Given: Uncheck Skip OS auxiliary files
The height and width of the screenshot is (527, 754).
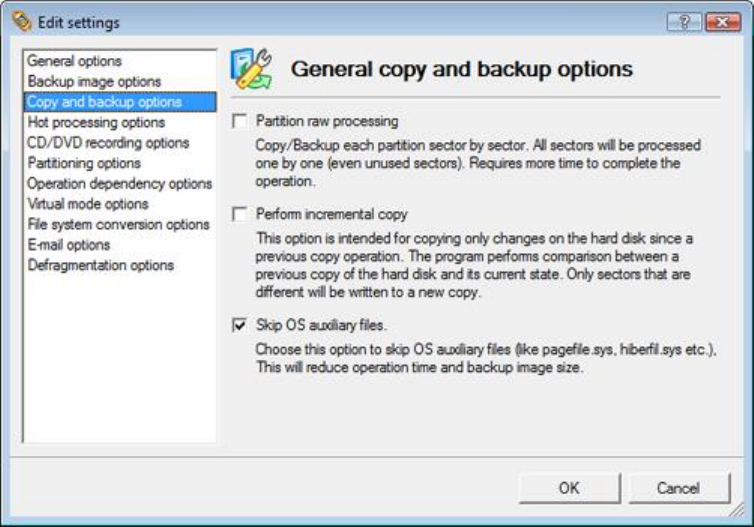Looking at the screenshot, I should point(239,325).
